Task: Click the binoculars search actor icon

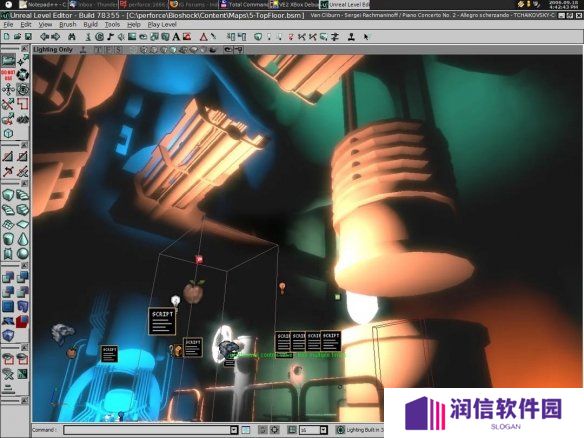Action: coord(72,36)
